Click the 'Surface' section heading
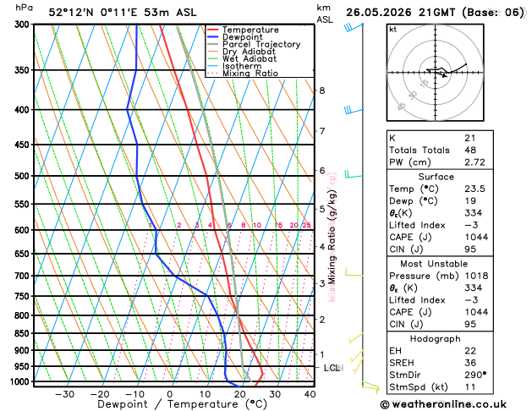This screenshot has width=532, height=411. (x=436, y=177)
